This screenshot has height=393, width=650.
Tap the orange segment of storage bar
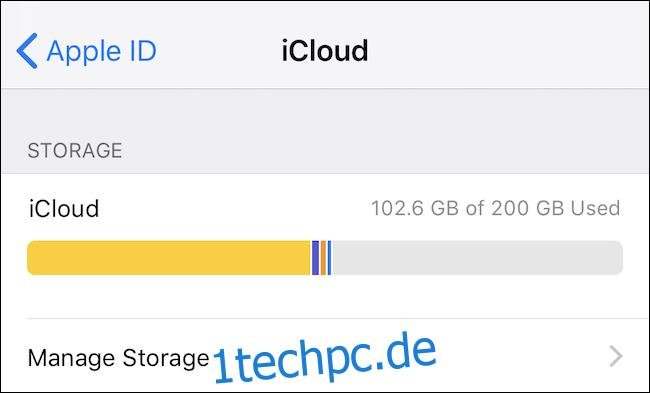pos(323,258)
